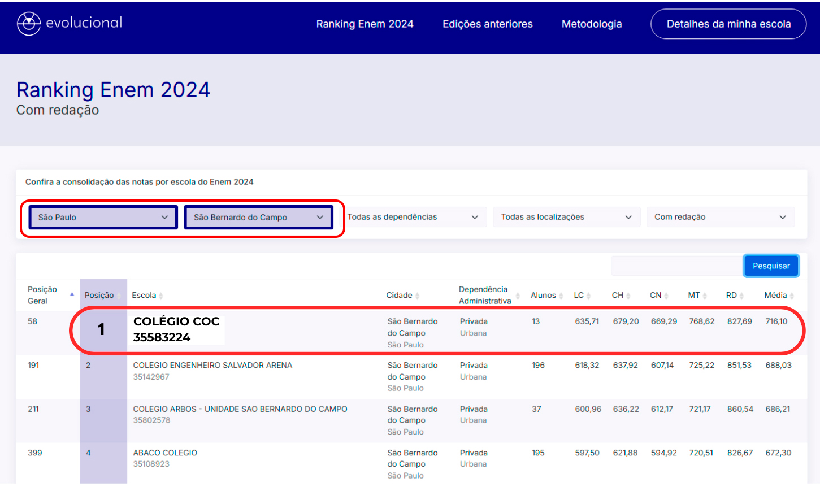This screenshot has width=820, height=504.
Task: Open Ranking Enem 2024 in the navigation bar
Action: (x=365, y=24)
